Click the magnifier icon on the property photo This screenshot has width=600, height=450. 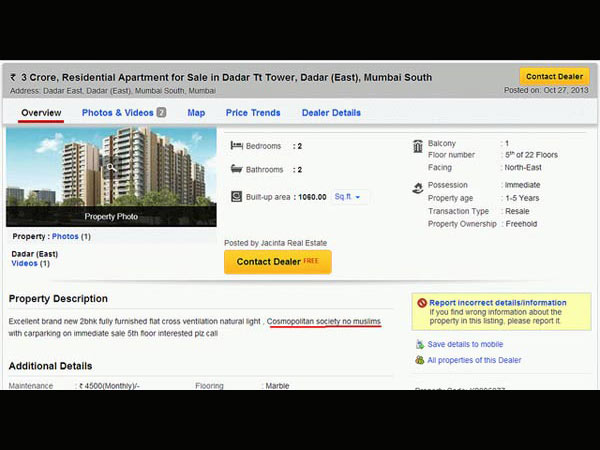111,167
